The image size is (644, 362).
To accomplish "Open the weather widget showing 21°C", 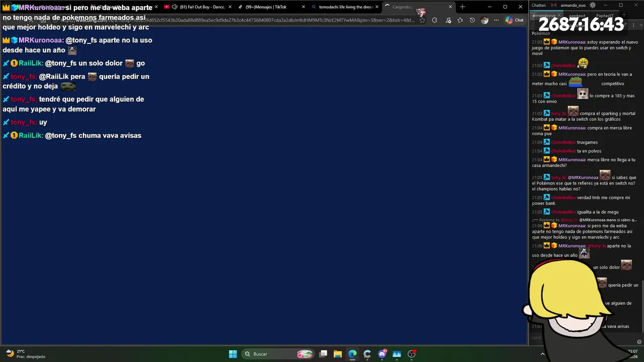I will pyautogui.click(x=25, y=354).
